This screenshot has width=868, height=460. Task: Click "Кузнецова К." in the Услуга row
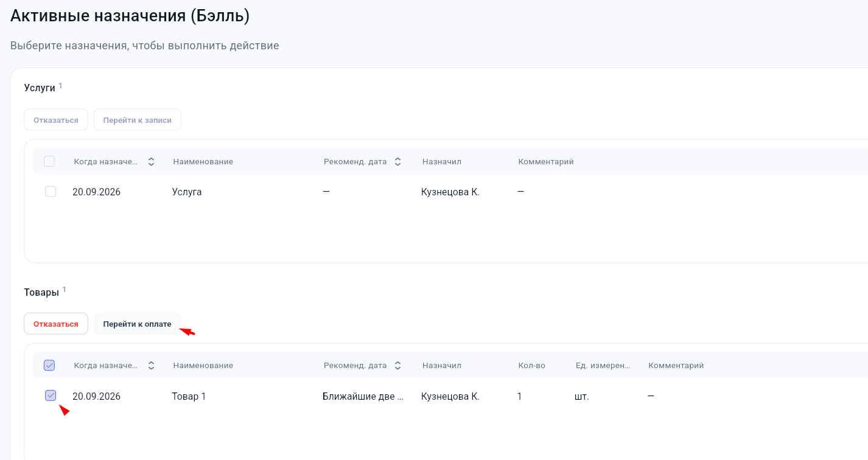[450, 192]
